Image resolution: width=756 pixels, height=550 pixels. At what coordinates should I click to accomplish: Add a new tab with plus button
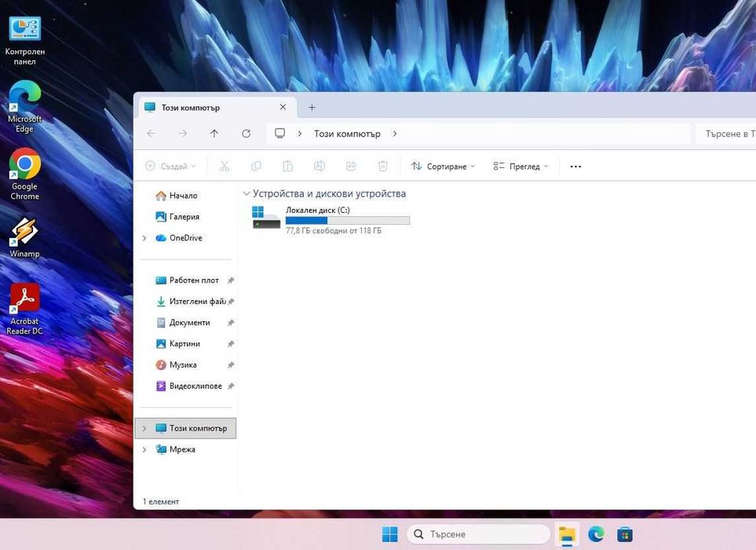click(312, 108)
